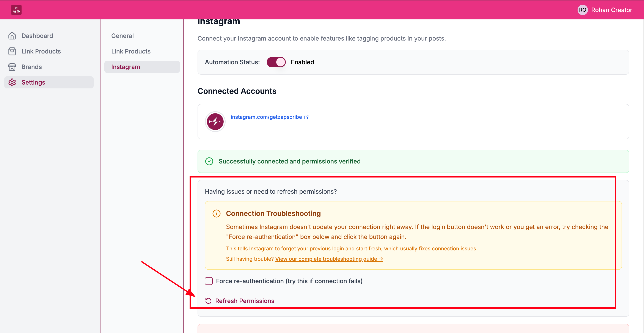Click the app logo in the header
The image size is (644, 333).
pyautogui.click(x=16, y=10)
